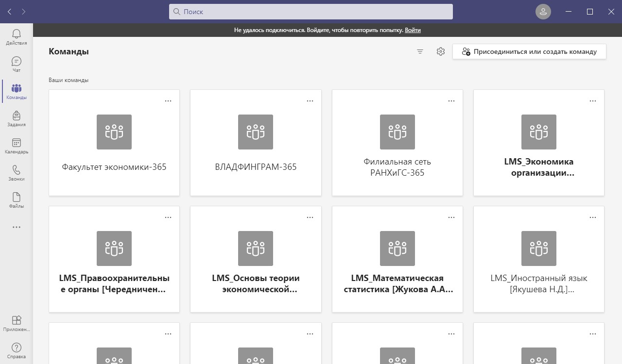Open more options for LMS_Иностранный язык
Screen dimensions: 622x364
pos(593,217)
